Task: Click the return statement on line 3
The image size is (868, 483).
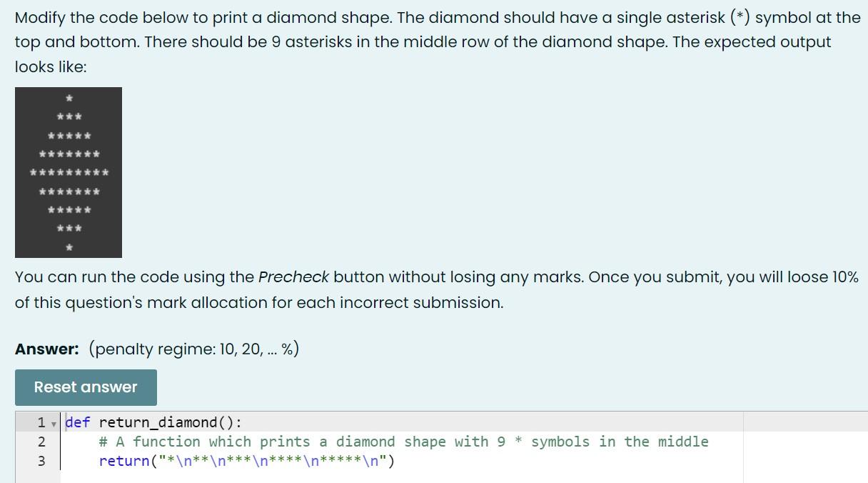Action: 118,461
